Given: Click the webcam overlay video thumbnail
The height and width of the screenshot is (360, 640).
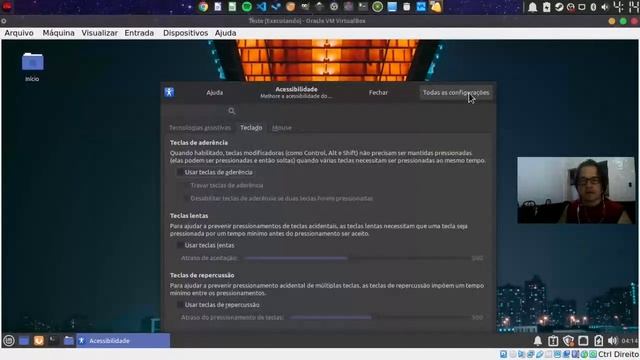Looking at the screenshot, I should [x=576, y=190].
